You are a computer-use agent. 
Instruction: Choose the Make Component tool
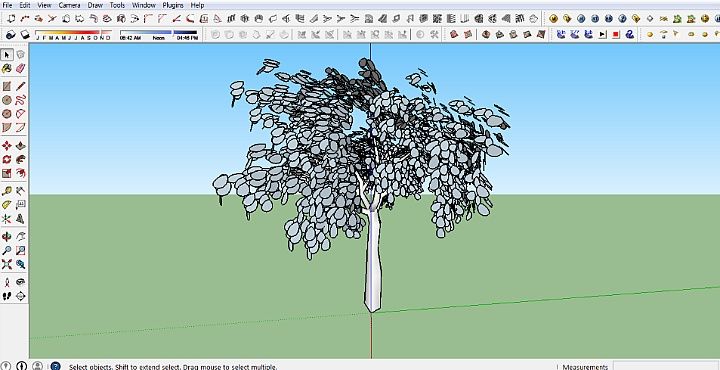click(x=20, y=55)
